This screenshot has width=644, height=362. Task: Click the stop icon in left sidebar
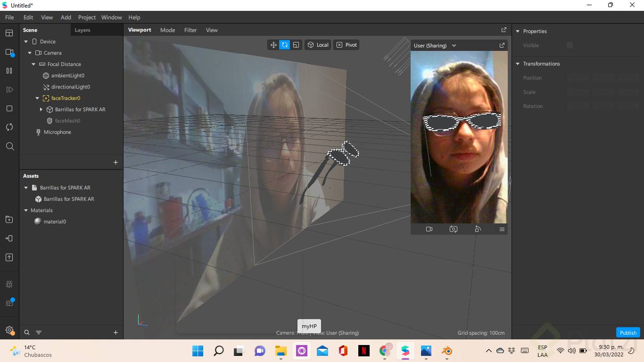pyautogui.click(x=9, y=108)
